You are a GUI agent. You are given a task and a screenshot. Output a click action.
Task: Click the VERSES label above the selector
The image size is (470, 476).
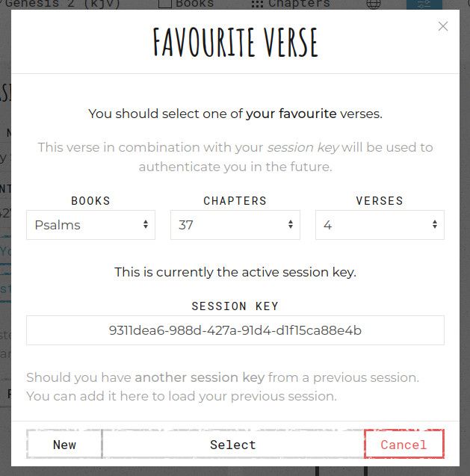tap(380, 201)
